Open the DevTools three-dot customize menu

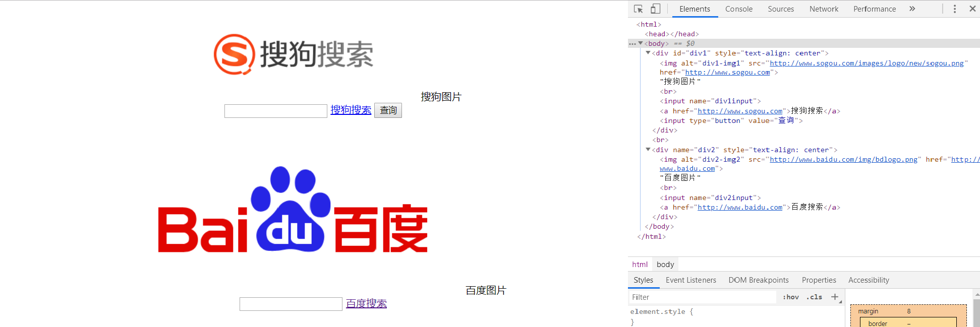coord(954,9)
